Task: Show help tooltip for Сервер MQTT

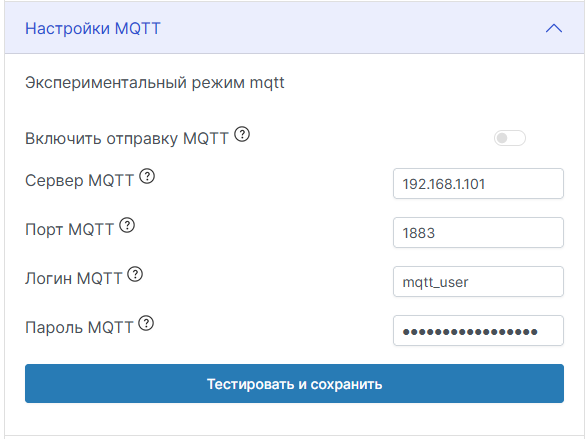Action: pos(147,176)
